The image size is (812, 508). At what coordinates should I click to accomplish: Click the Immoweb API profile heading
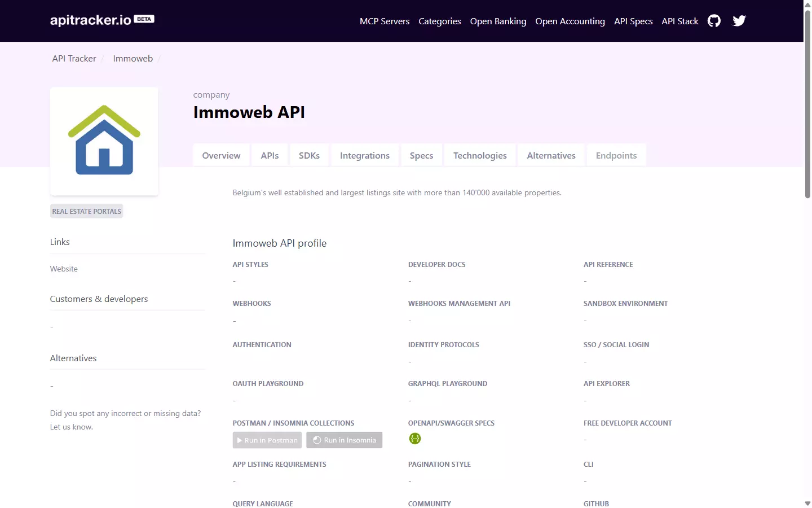(280, 243)
